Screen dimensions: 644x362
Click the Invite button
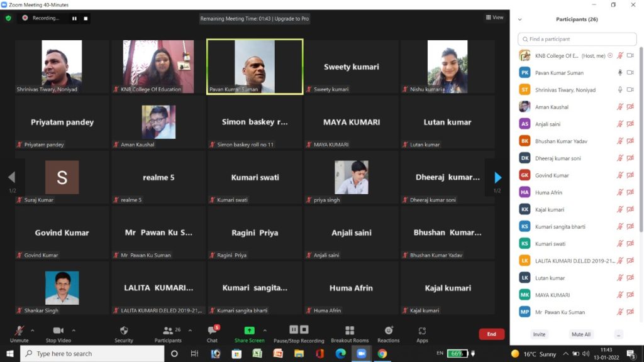pos(539,334)
